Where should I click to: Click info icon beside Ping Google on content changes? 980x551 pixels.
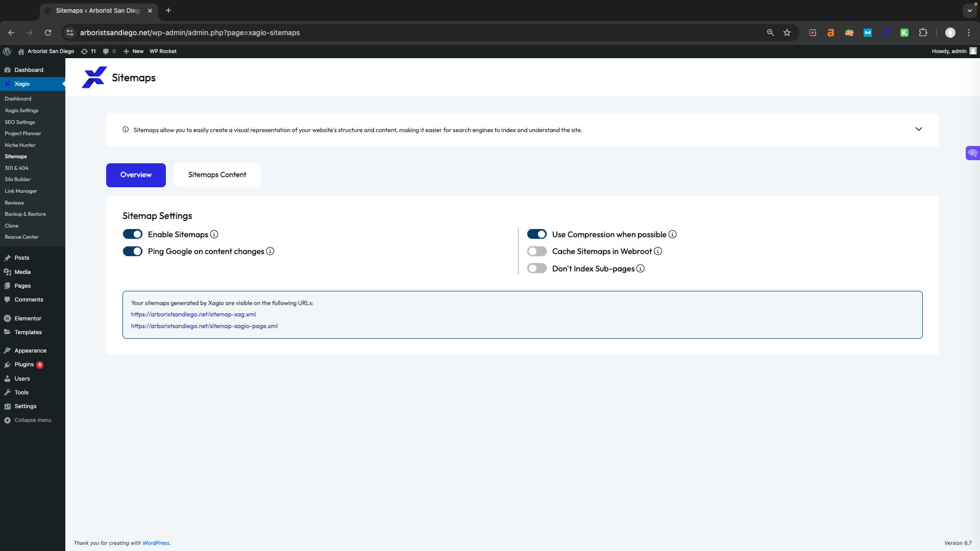pyautogui.click(x=270, y=252)
